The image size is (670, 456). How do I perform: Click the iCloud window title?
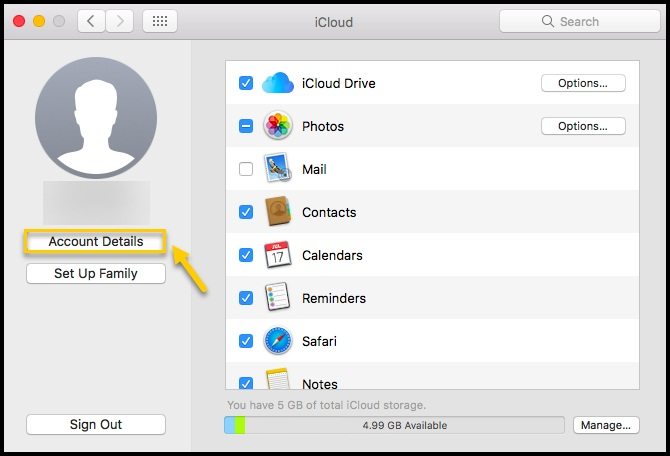click(x=334, y=22)
